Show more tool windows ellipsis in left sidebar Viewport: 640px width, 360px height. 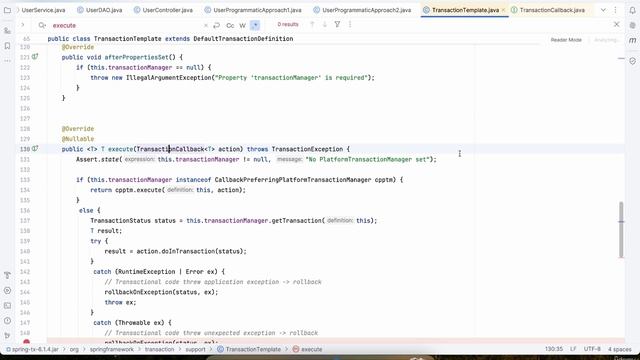[7, 61]
